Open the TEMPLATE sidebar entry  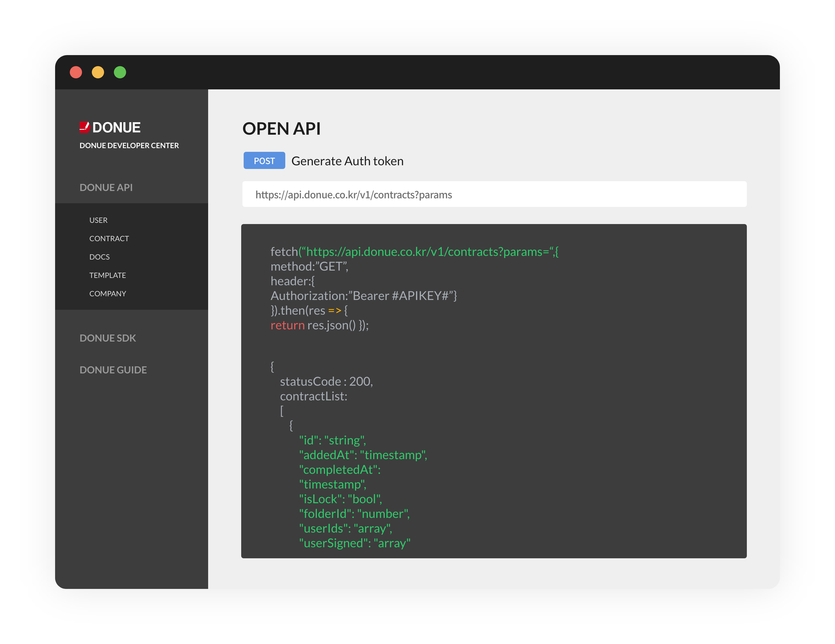(107, 275)
